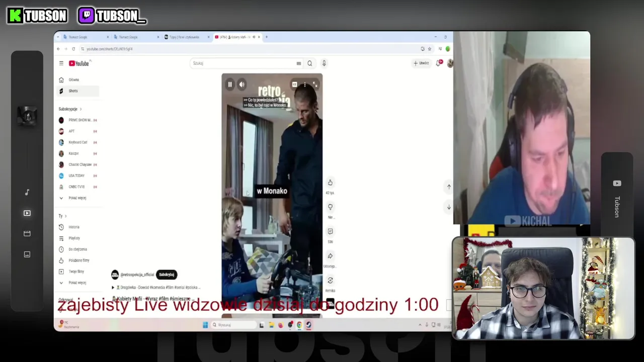Open File Explorer from taskbar

coord(271,325)
